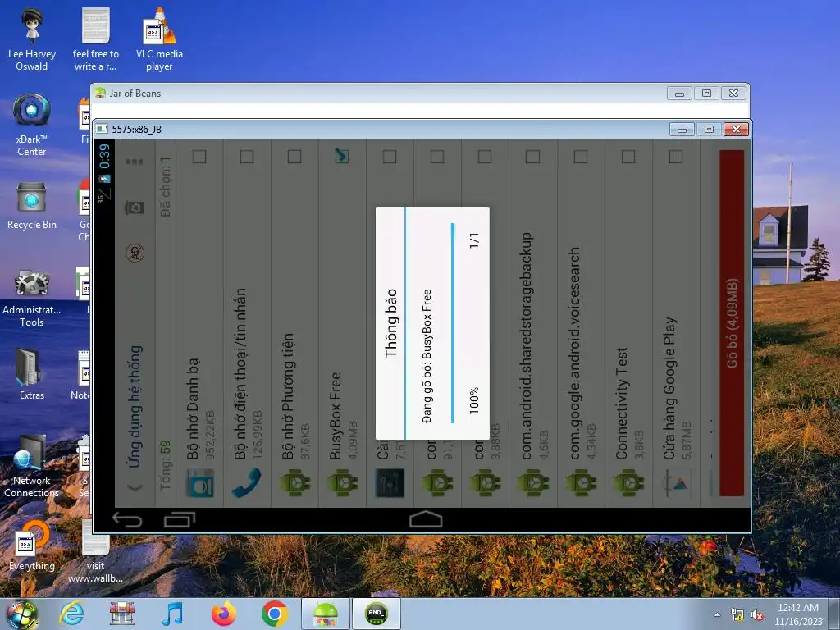Tick checkbox for Bộ nhớ Phương tiện
Viewport: 840px width, 630px height.
coord(294,157)
